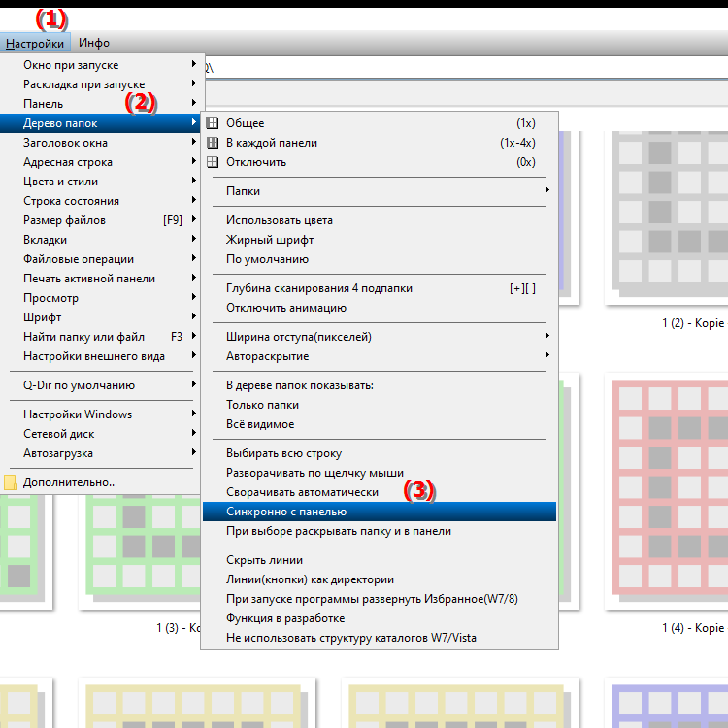This screenshot has height=728, width=728.
Task: Open the Шрифт menu entry
Action: click(100, 317)
